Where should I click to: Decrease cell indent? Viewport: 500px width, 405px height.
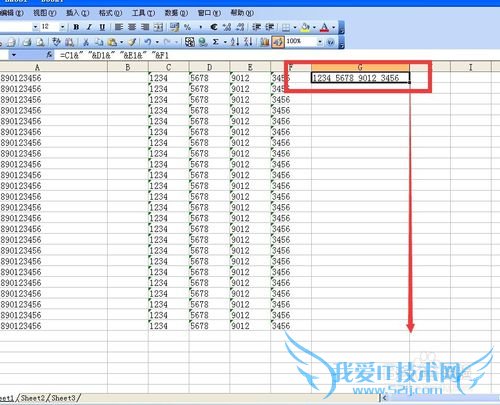click(256, 27)
